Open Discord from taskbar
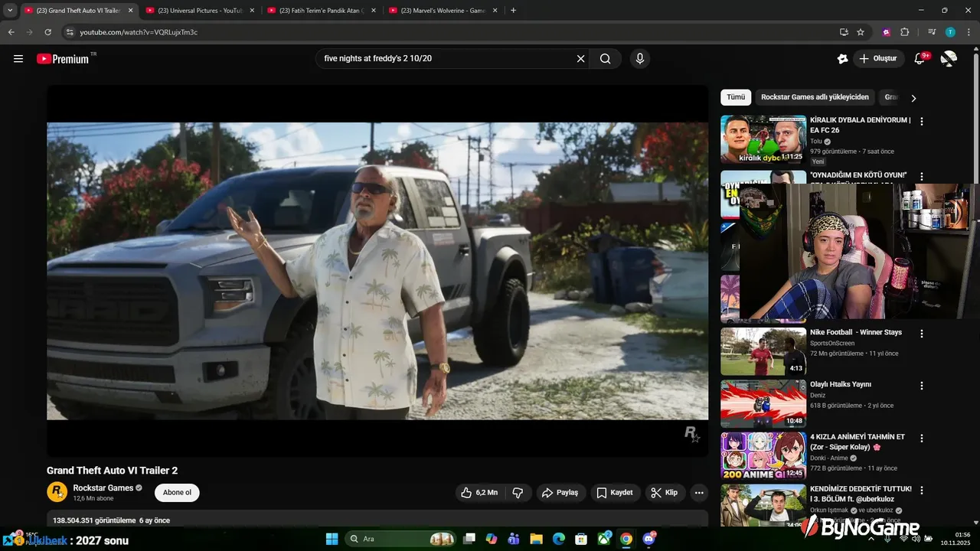 click(648, 539)
